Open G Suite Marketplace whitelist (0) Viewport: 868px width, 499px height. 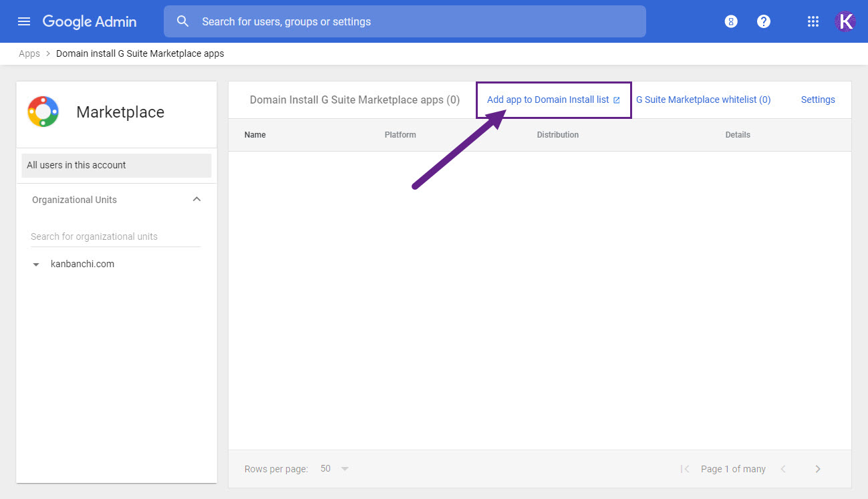click(x=703, y=100)
